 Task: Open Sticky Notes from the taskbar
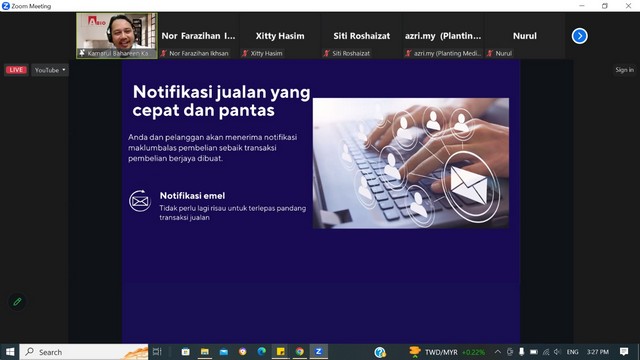coord(280,351)
